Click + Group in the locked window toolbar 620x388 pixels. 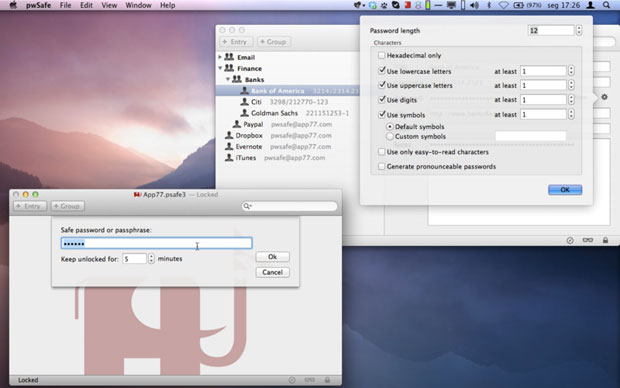[x=67, y=206]
